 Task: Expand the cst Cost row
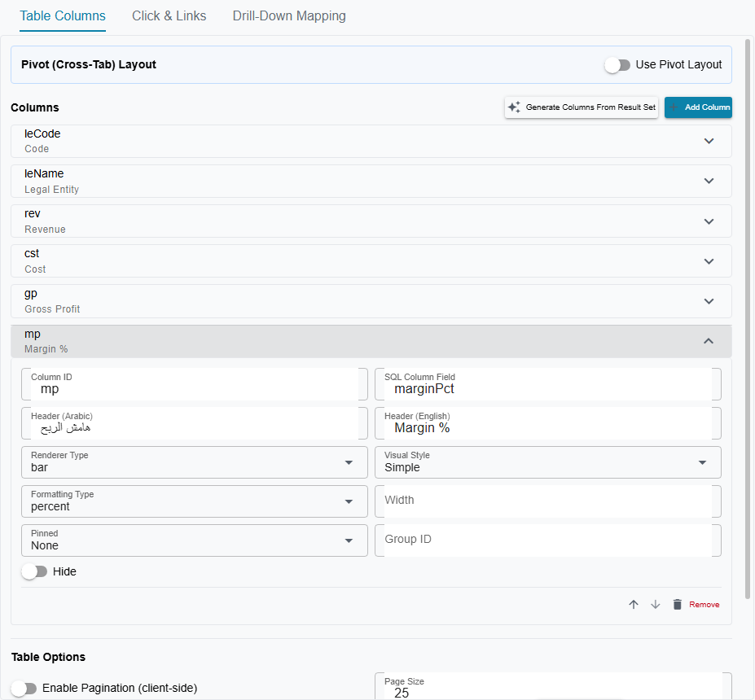371,260
